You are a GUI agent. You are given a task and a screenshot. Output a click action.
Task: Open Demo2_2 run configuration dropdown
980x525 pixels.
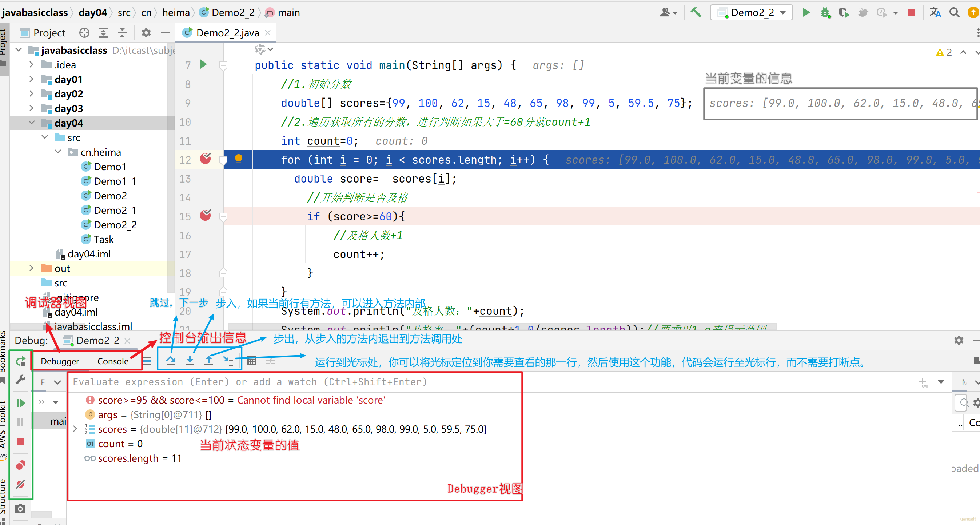click(751, 13)
